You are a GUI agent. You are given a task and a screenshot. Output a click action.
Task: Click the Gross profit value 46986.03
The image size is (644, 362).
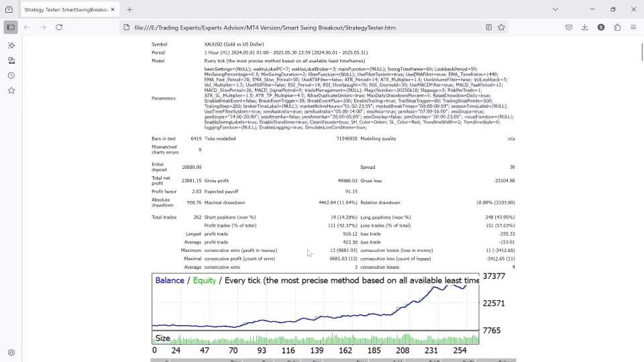coord(347,180)
